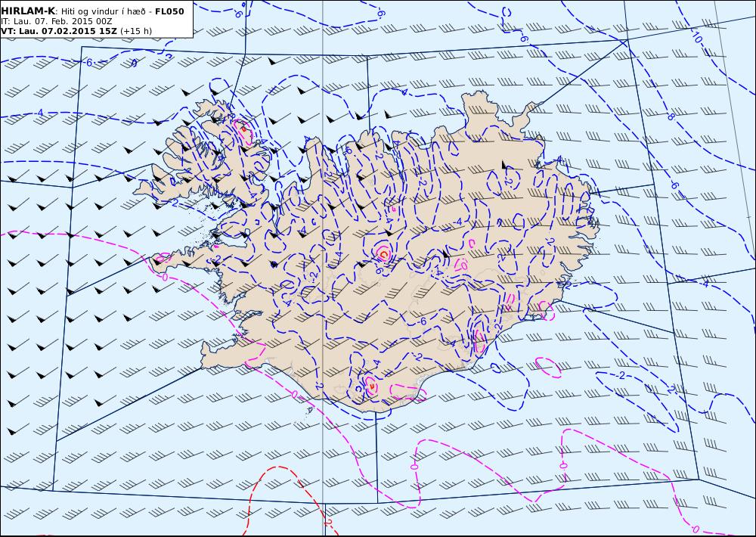Image resolution: width=756 pixels, height=537 pixels.
Task: Click the 'FL050' flight level label
Action: click(169, 11)
